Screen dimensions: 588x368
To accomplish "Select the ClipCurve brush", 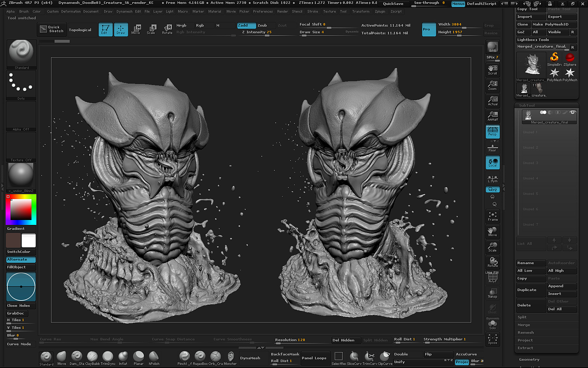I will (385, 359).
